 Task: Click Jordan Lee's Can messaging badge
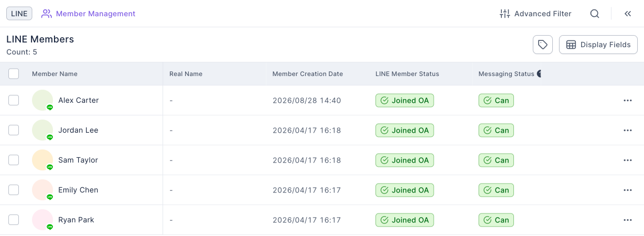(x=496, y=130)
